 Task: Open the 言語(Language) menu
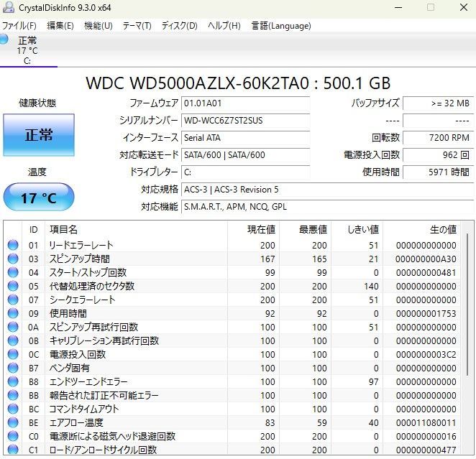click(281, 26)
